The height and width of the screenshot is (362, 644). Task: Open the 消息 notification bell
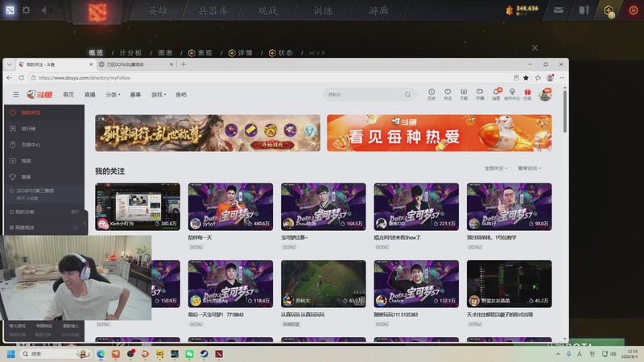496,94
